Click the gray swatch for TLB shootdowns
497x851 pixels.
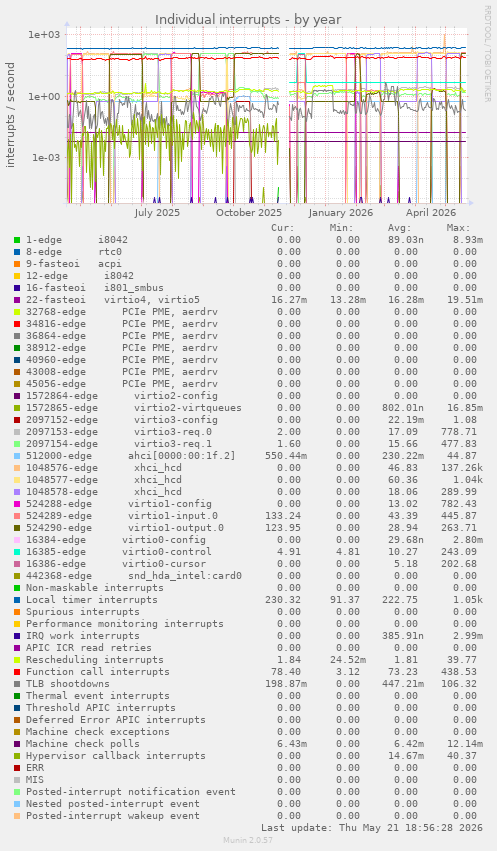(x=17, y=684)
